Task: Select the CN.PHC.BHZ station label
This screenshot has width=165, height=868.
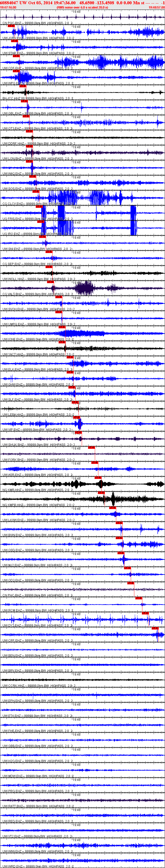Action: [37, 596]
